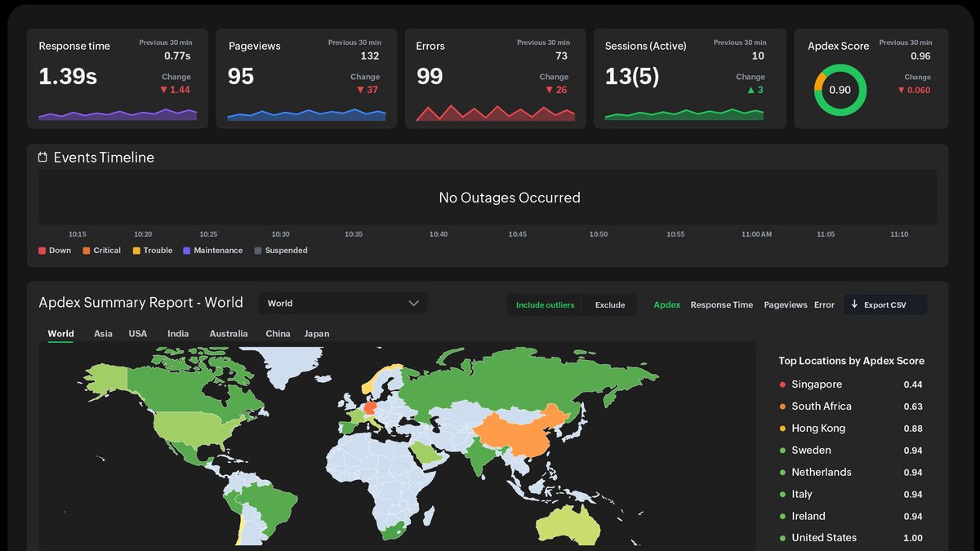The width and height of the screenshot is (980, 551).
Task: Click the Ireland location entry
Action: pos(851,517)
